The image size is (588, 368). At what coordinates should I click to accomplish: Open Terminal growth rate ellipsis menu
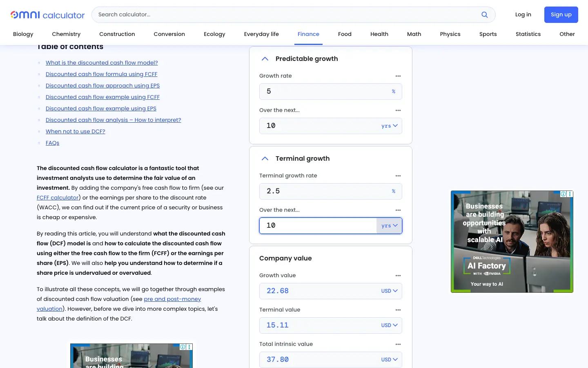pos(398,176)
